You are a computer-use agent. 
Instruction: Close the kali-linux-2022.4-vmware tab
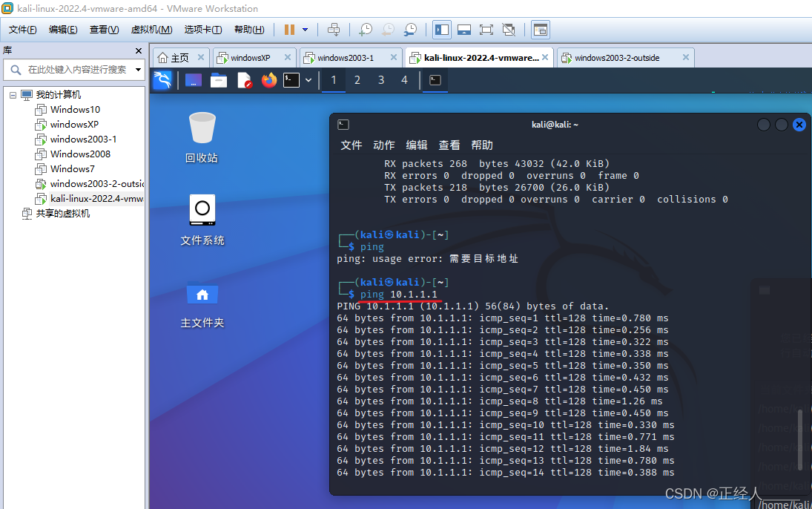(545, 57)
